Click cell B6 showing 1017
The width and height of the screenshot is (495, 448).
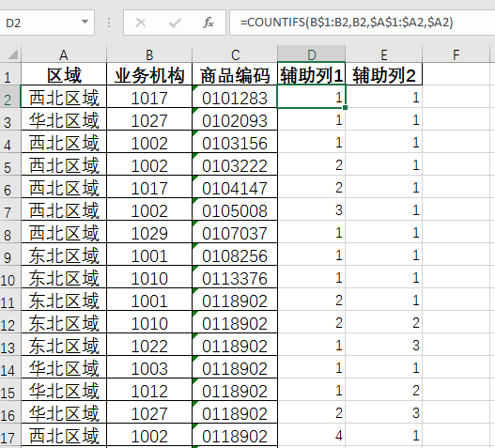[149, 188]
